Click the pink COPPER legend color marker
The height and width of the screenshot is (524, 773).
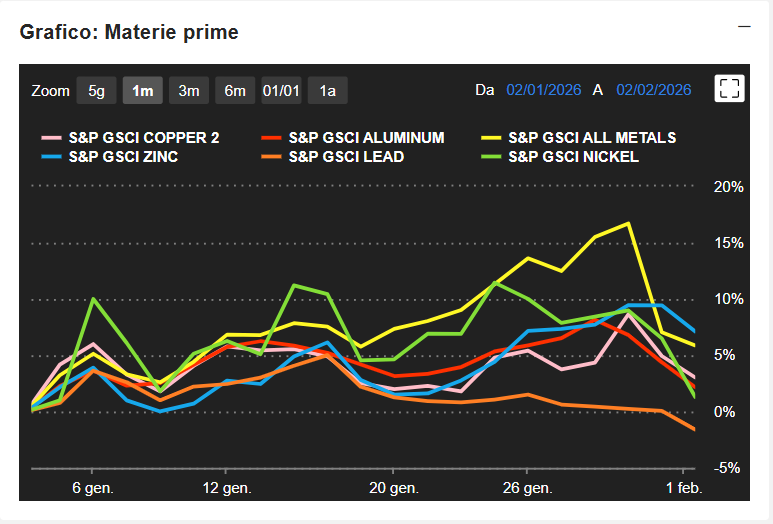coord(50,138)
